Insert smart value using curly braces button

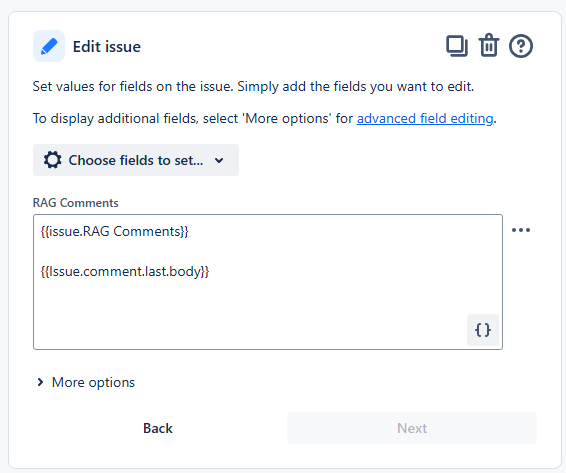483,330
